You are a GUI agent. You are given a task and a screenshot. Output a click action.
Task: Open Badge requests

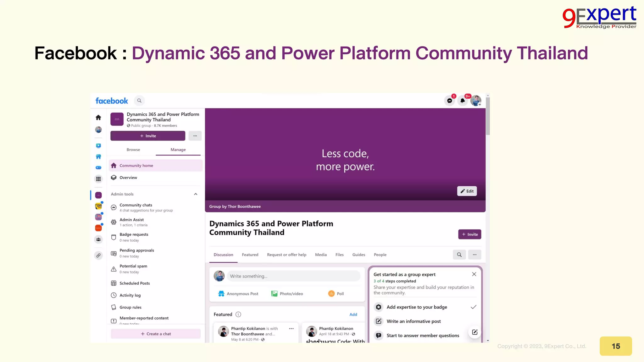(x=156, y=238)
